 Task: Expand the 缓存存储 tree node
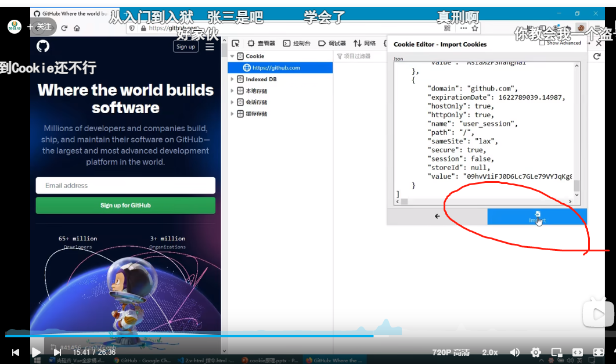[232, 114]
